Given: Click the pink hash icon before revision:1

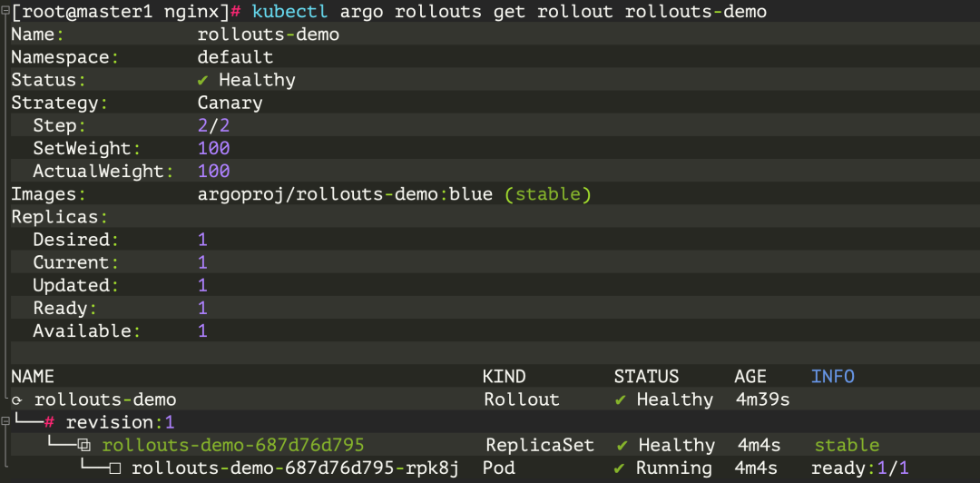Looking at the screenshot, I should pyautogui.click(x=49, y=422).
